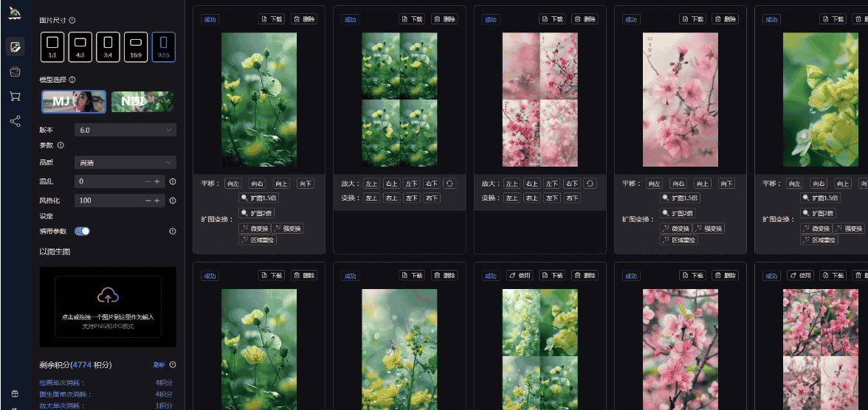
Task: Open pink blossom grid thumbnail in top-row third card
Action: click(540, 100)
